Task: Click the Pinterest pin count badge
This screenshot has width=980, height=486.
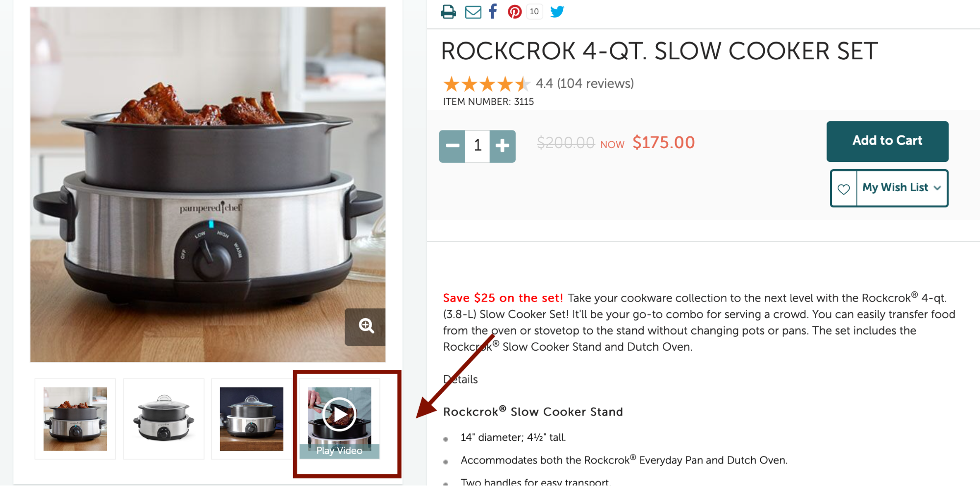Action: pos(534,11)
